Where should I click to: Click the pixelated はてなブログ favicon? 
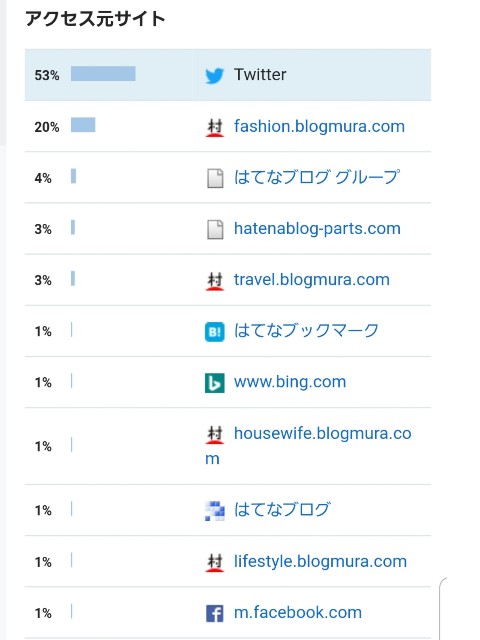[x=214, y=511]
